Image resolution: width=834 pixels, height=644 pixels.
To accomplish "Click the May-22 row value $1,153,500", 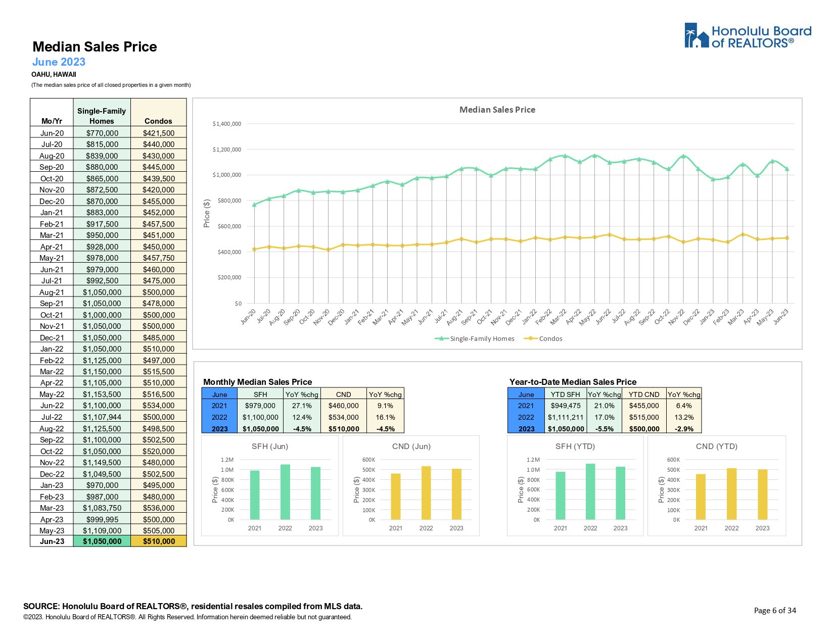I will pos(102,394).
